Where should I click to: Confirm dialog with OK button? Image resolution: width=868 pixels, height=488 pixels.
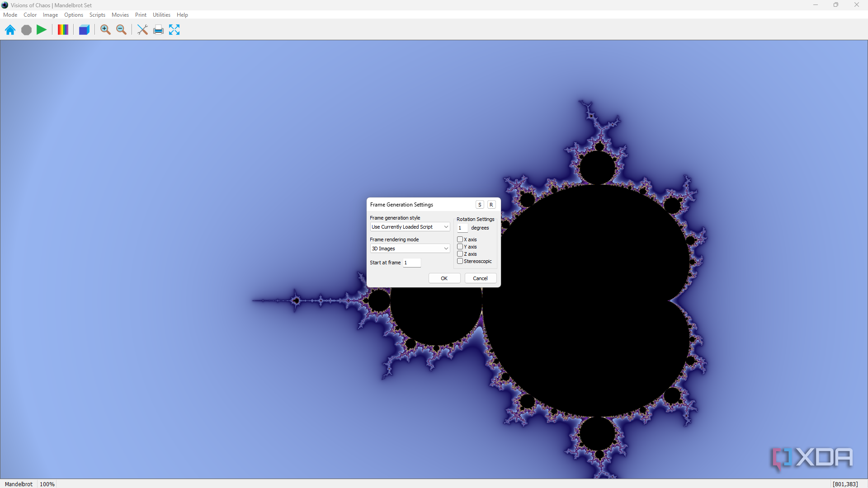click(x=444, y=278)
